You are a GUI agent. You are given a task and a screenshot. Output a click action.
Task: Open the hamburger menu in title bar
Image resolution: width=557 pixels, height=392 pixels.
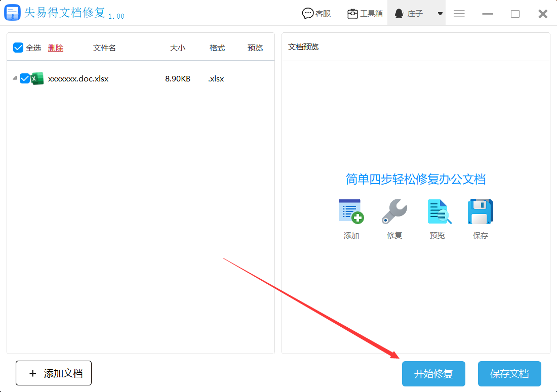459,14
